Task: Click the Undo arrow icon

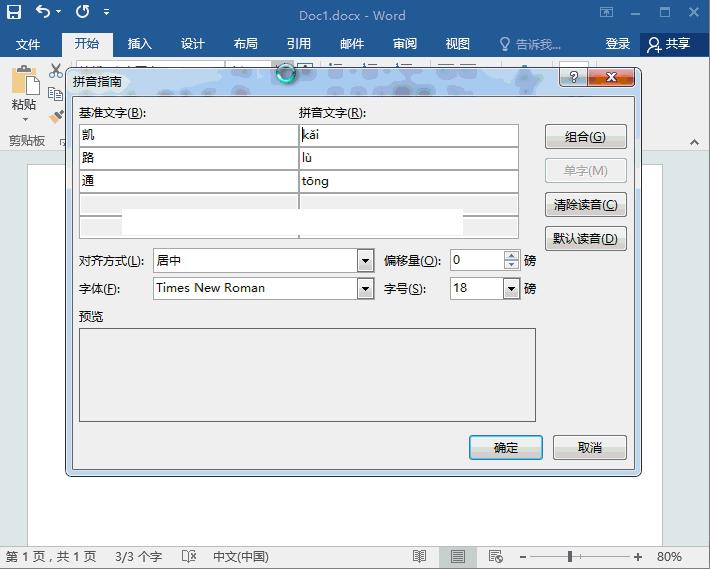Action: [43, 11]
